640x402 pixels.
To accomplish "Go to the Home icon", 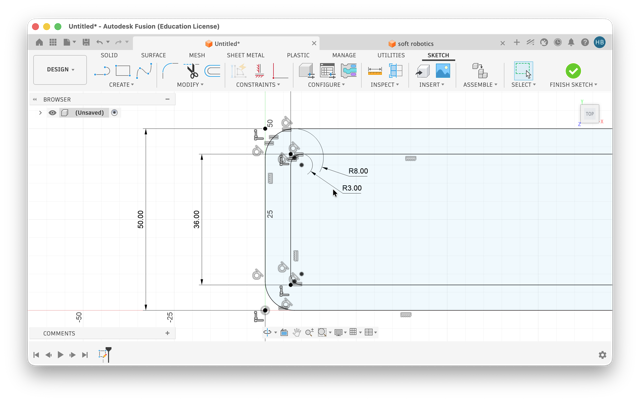I will click(39, 42).
